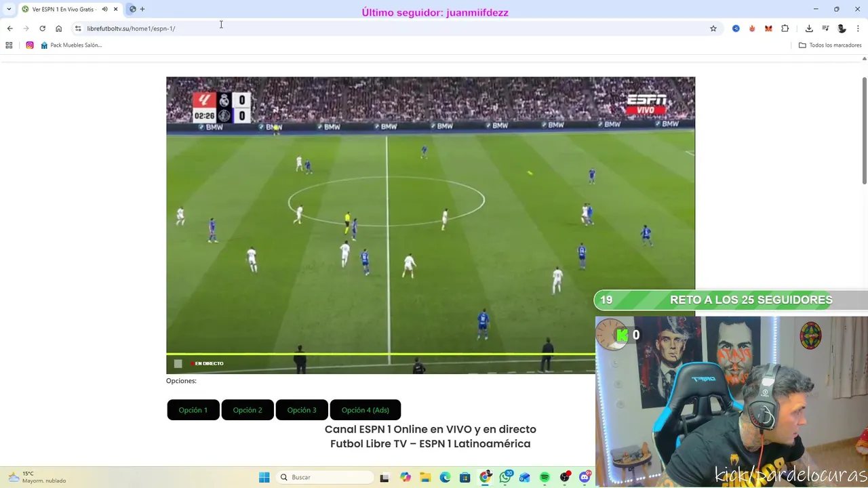868x488 pixels.
Task: Click the flame extension icon
Action: click(752, 28)
